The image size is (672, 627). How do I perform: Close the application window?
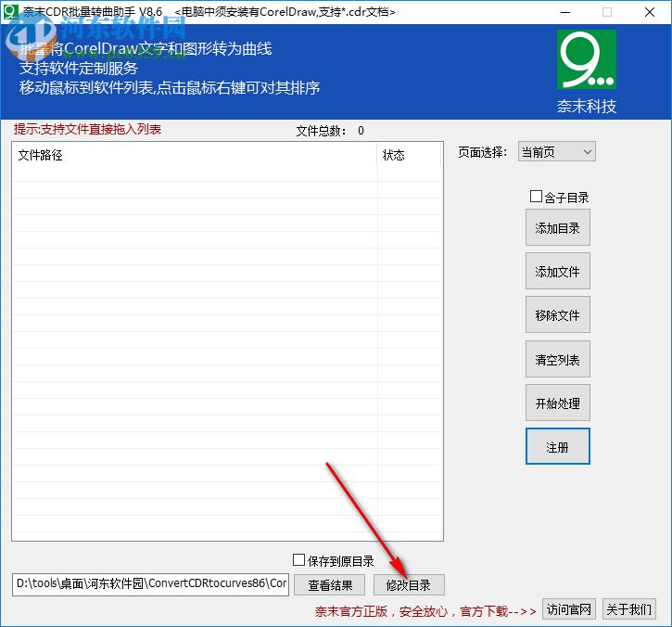point(649,12)
